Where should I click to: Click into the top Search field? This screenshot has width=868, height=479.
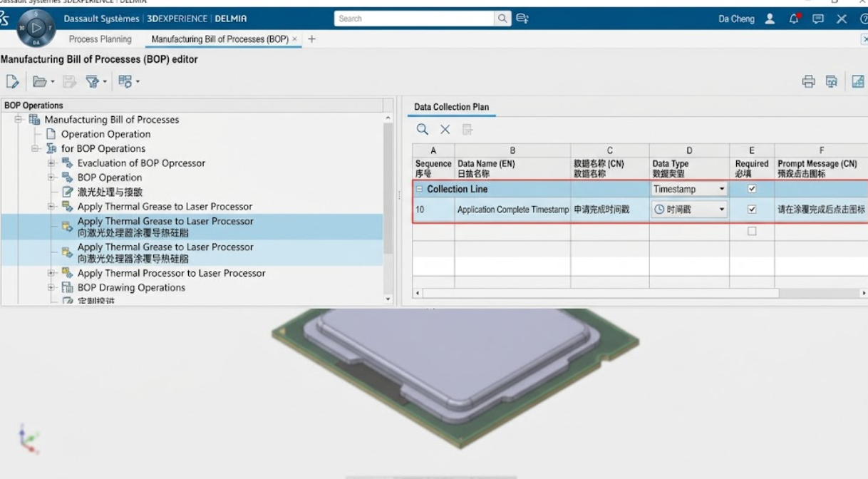pos(414,19)
